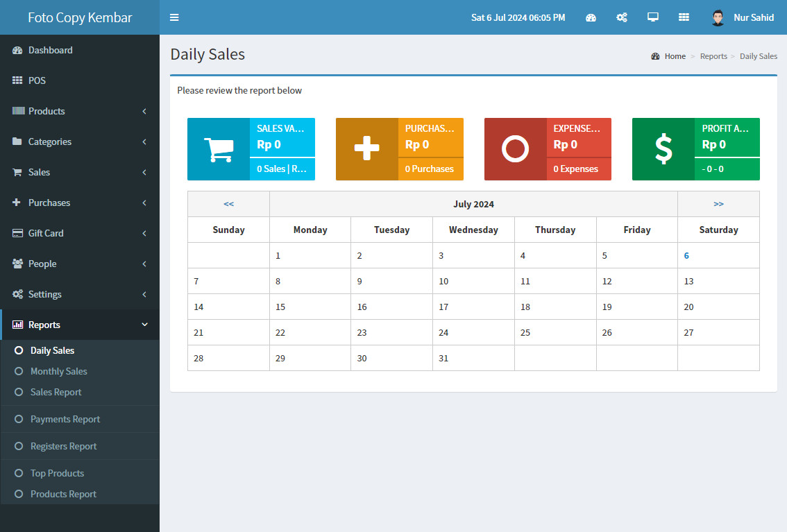Click the shopping cart icon on Sales Value card
The height and width of the screenshot is (532, 787).
[x=218, y=148]
